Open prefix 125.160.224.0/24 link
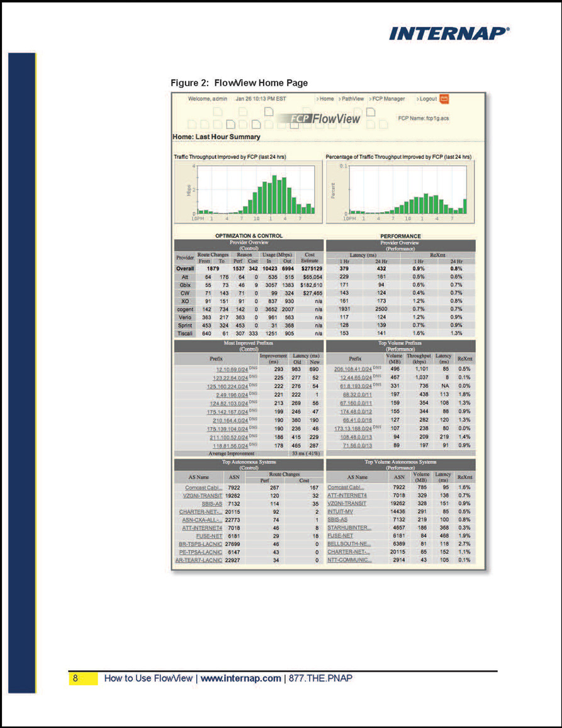562x728 pixels. pos(227,386)
